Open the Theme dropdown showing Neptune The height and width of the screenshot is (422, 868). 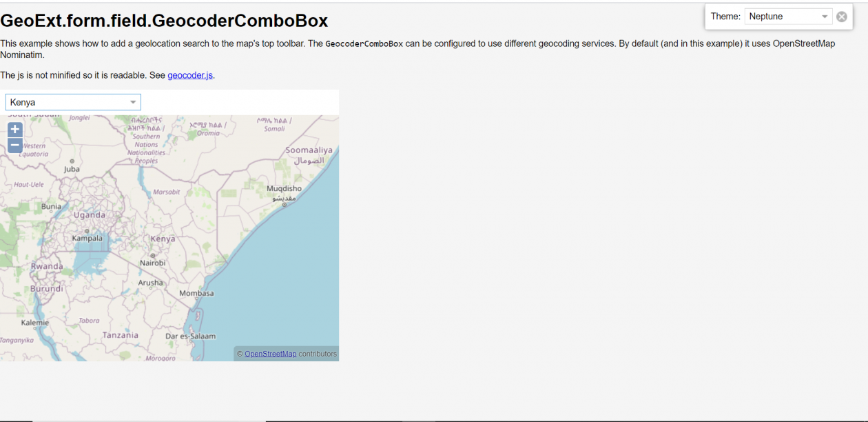[824, 16]
